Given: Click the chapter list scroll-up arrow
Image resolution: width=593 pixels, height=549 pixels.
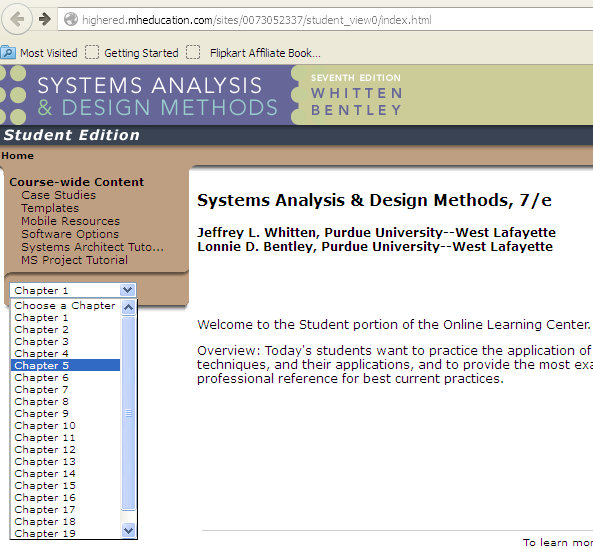Looking at the screenshot, I should click(x=129, y=307).
